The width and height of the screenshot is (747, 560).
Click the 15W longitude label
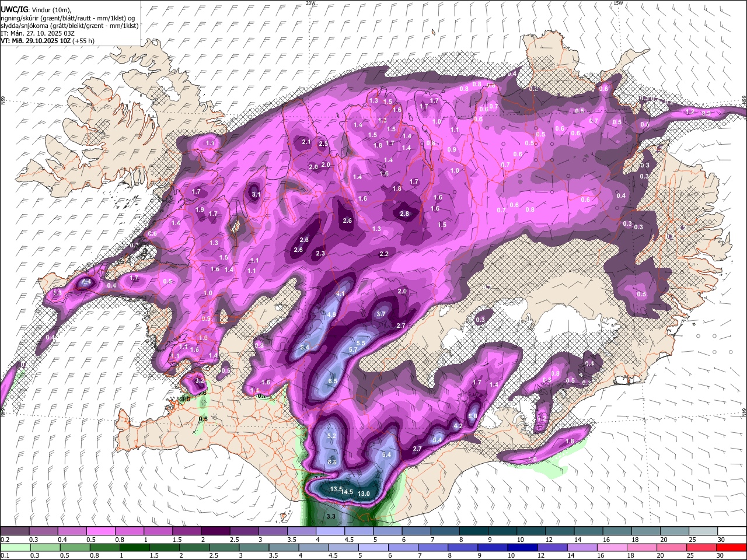click(x=618, y=3)
